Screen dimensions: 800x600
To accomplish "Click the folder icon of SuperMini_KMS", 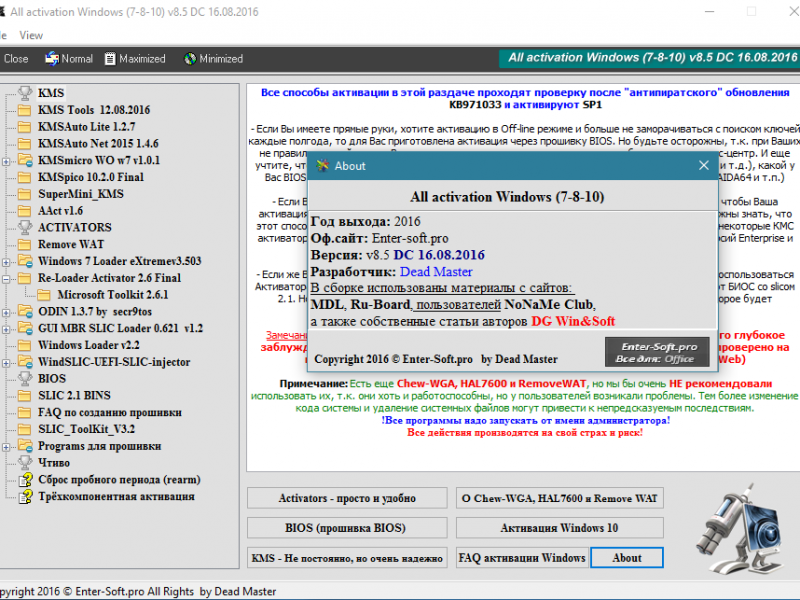I will click(x=24, y=194).
